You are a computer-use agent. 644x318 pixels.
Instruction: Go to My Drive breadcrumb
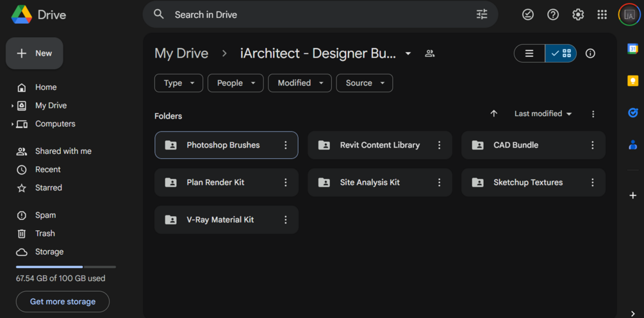(x=181, y=53)
